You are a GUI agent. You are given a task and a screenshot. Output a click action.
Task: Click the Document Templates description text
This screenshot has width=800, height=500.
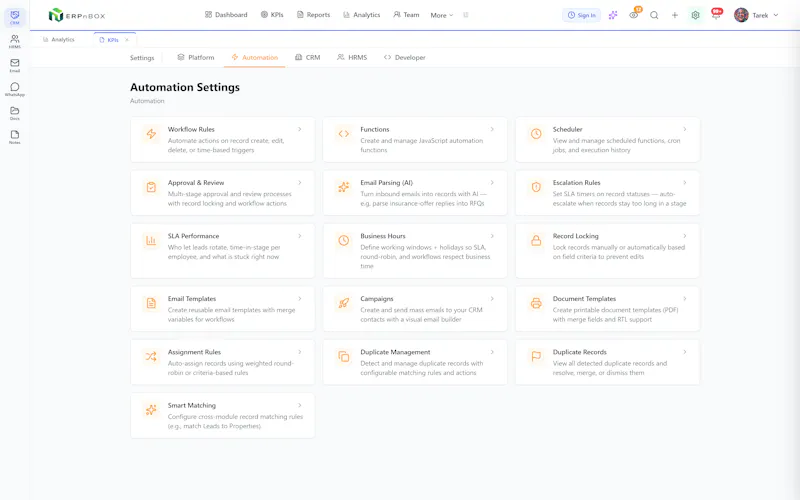615,315
